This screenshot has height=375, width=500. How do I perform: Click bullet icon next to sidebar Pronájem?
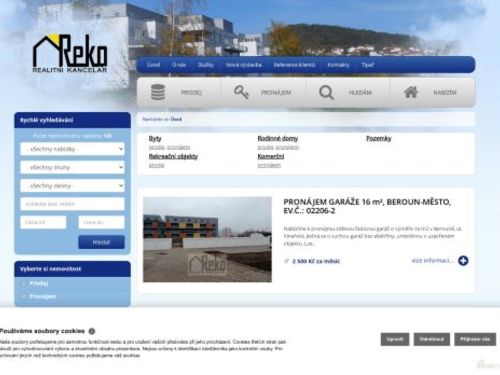point(24,296)
